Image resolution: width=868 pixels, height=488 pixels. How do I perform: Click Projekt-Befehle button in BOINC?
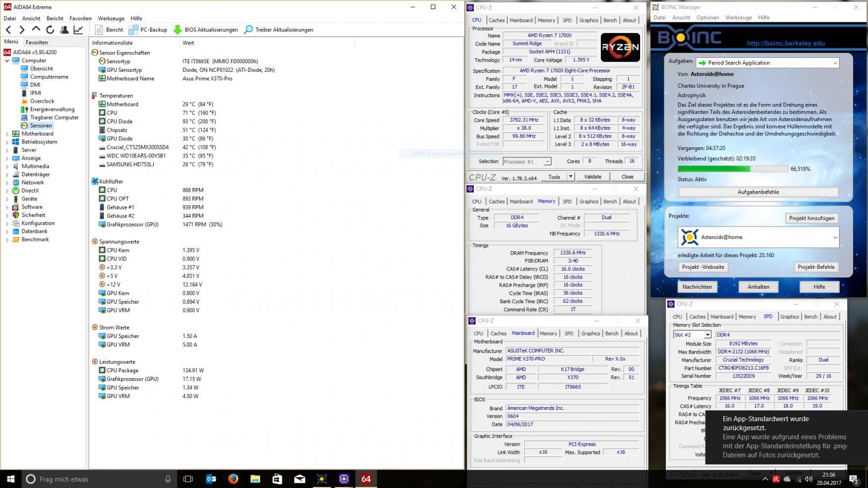[816, 267]
